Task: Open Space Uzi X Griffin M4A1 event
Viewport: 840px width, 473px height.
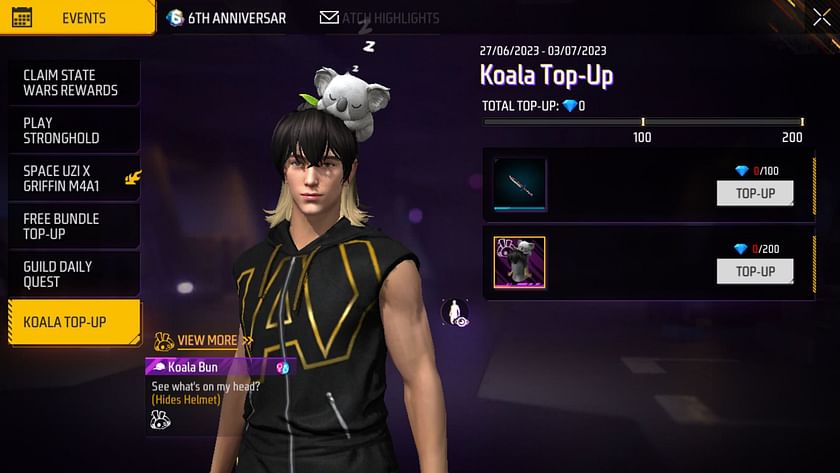Action: (74, 178)
